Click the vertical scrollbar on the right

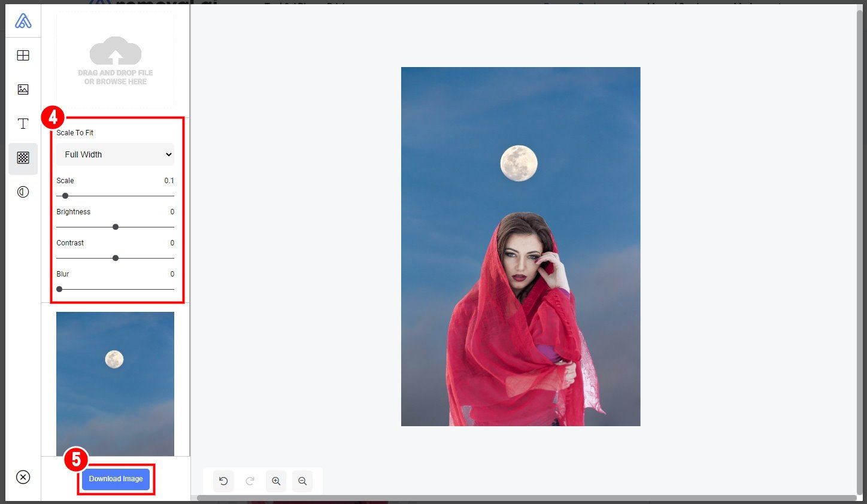coord(860,251)
